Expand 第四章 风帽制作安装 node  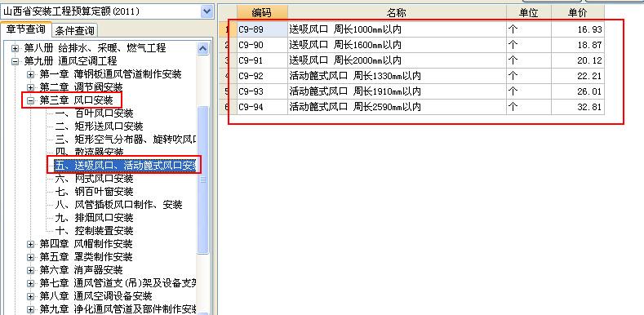[30, 244]
